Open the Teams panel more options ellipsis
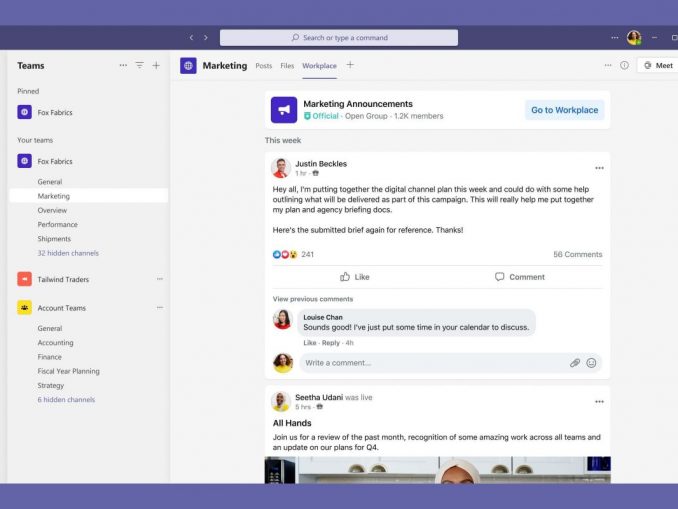Image resolution: width=678 pixels, height=509 pixels. point(123,65)
